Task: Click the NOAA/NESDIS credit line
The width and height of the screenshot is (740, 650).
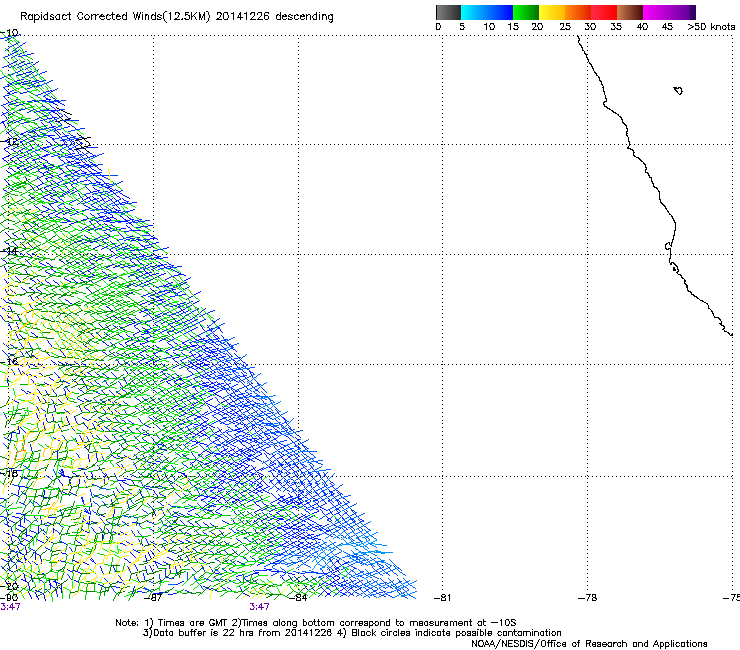Action: (x=589, y=644)
